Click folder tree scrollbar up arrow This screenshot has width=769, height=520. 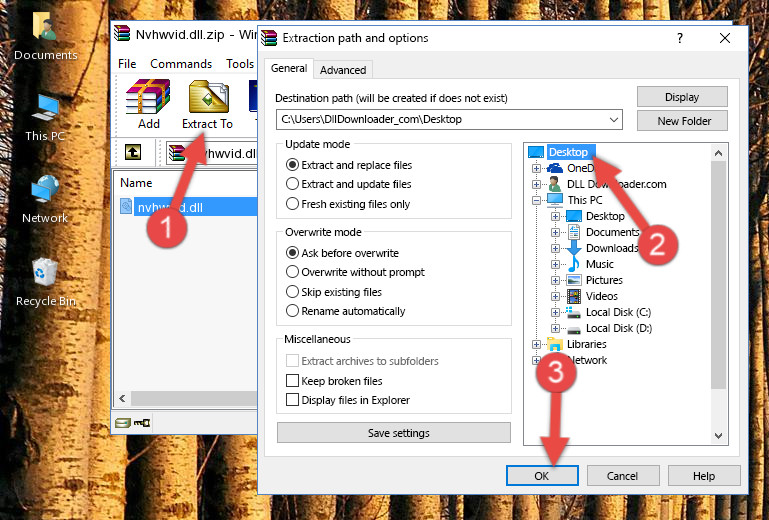[x=718, y=153]
